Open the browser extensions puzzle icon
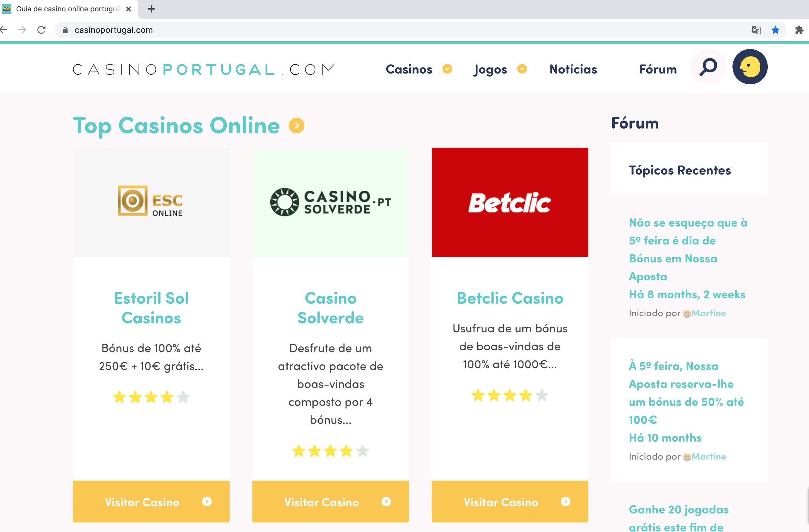Screen dimensions: 809x532 coord(799,30)
